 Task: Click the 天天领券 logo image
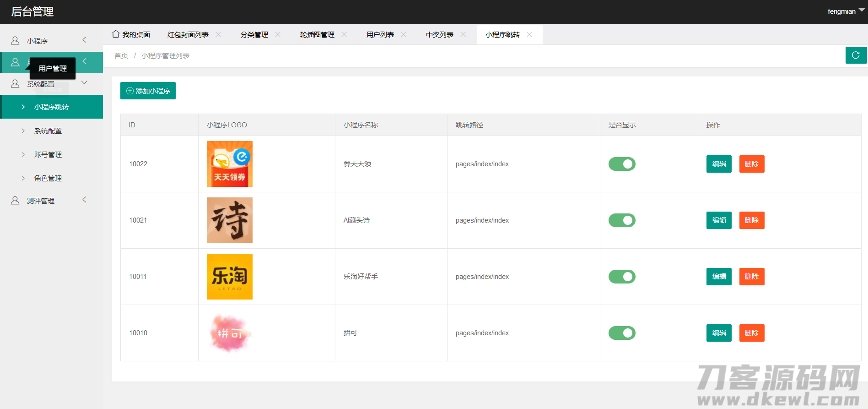tap(229, 164)
